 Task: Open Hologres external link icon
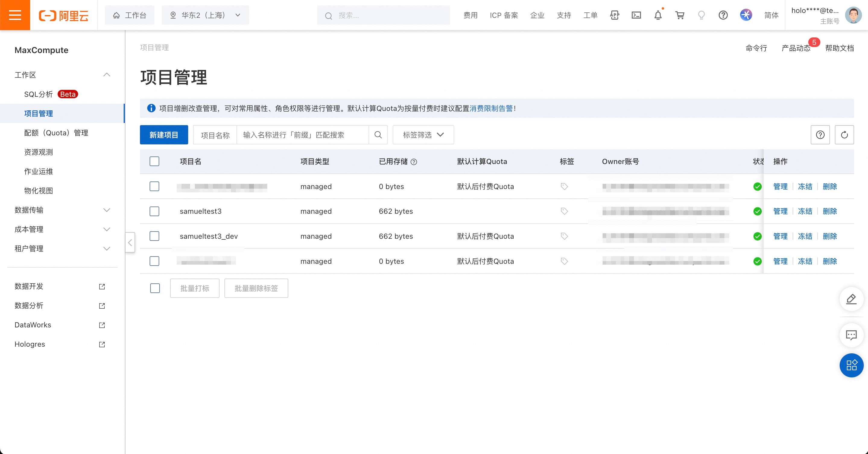point(102,344)
